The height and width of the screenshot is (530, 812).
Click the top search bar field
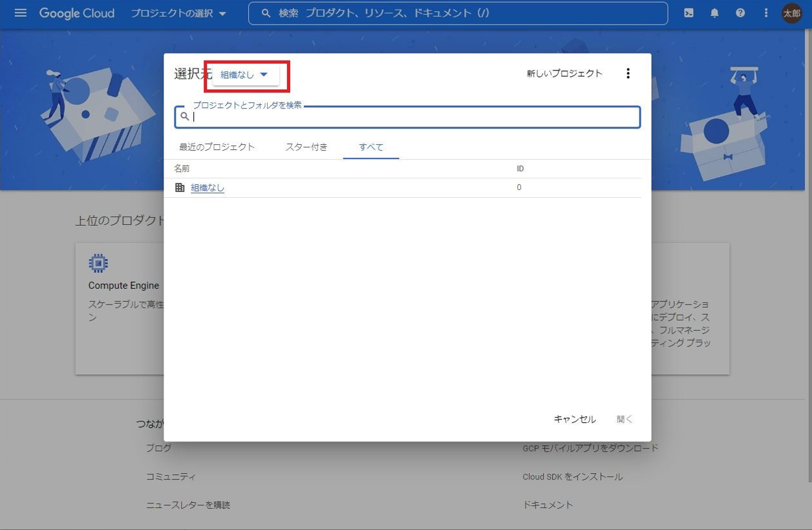(x=458, y=13)
